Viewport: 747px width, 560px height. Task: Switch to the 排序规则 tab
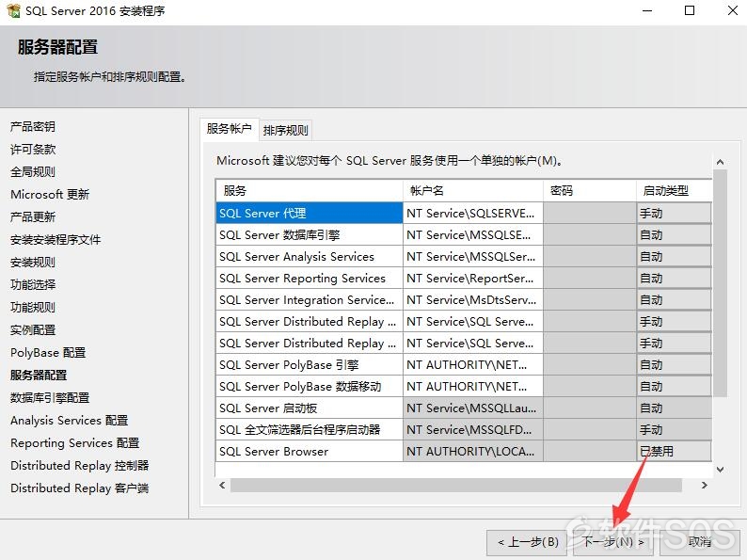click(x=285, y=130)
